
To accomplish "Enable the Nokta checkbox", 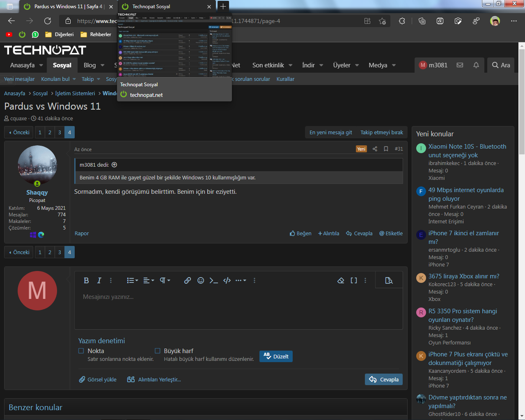I will coord(81,351).
